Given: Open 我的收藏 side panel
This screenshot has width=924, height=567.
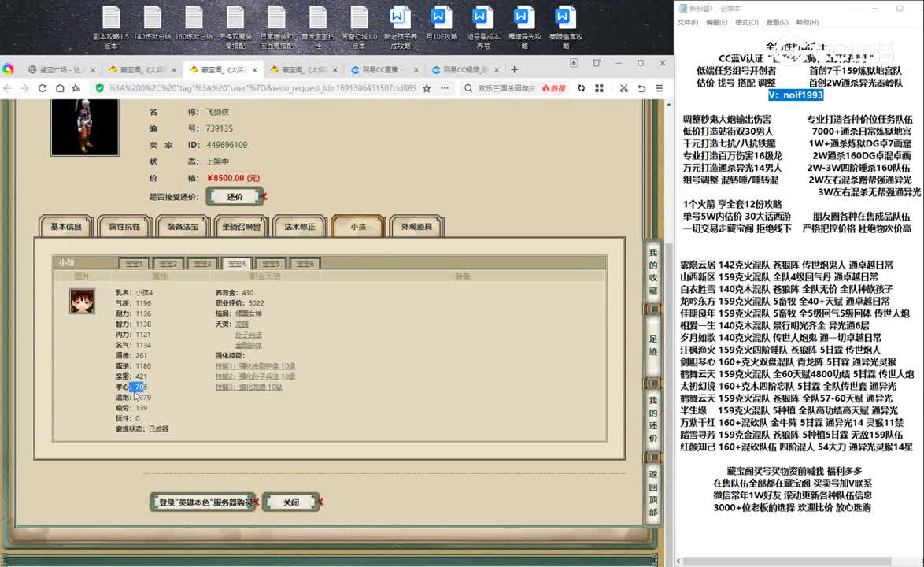Looking at the screenshot, I should coord(653,272).
